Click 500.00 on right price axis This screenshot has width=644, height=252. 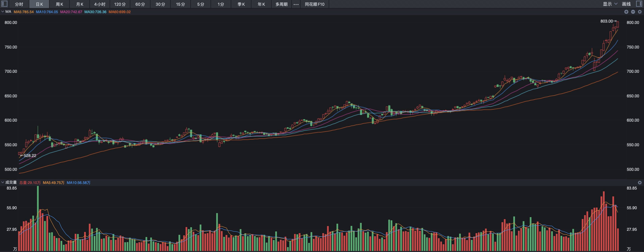633,169
